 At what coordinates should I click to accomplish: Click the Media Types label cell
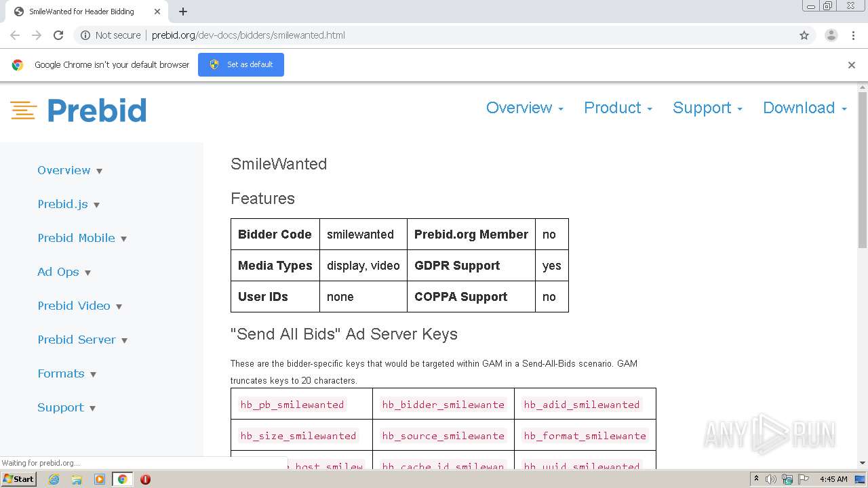point(275,266)
